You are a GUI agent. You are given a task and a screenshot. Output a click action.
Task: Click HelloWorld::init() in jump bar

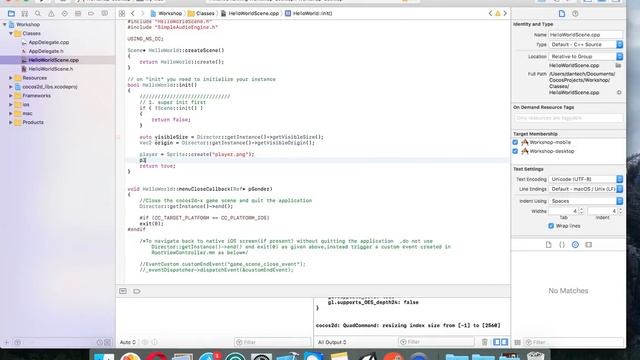pyautogui.click(x=309, y=13)
